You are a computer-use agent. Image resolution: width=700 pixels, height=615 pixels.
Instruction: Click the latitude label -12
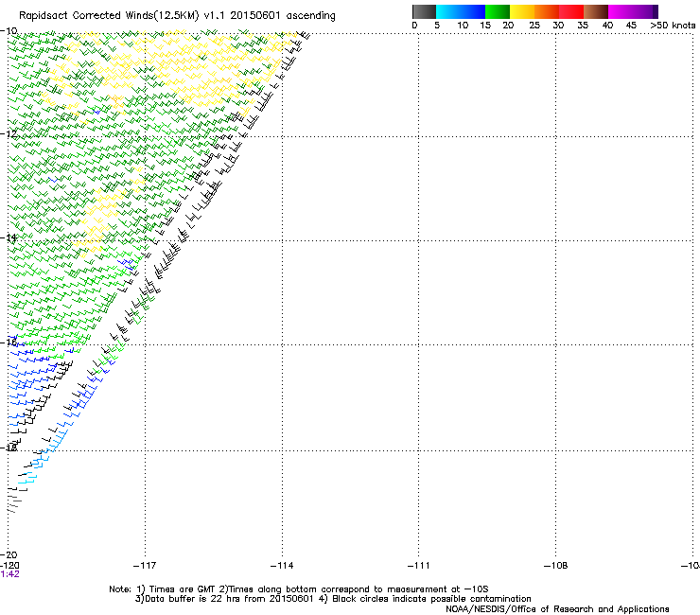[9, 133]
